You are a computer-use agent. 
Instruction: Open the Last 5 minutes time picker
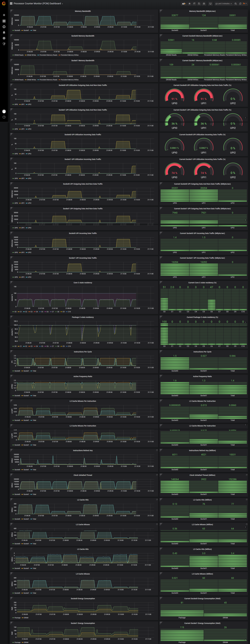224,4
